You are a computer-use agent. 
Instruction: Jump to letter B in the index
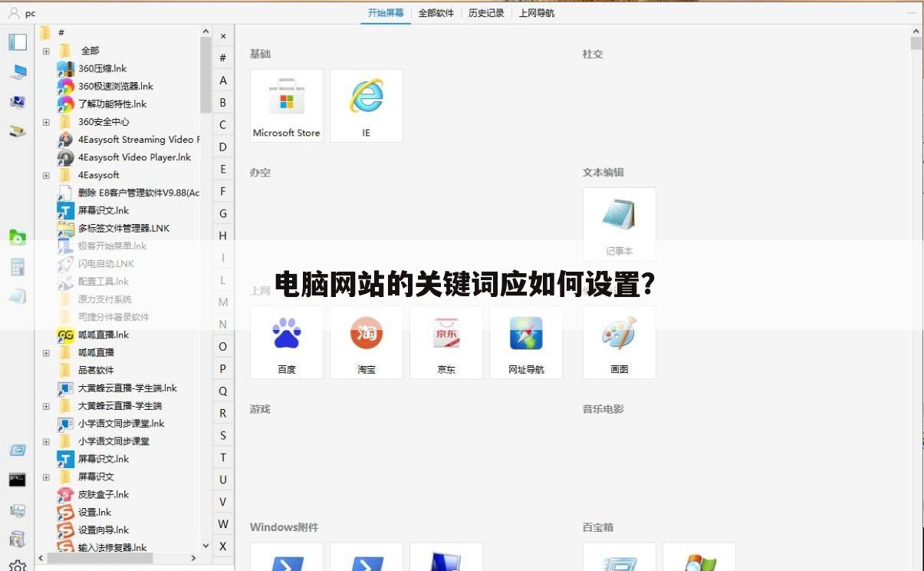[222, 102]
